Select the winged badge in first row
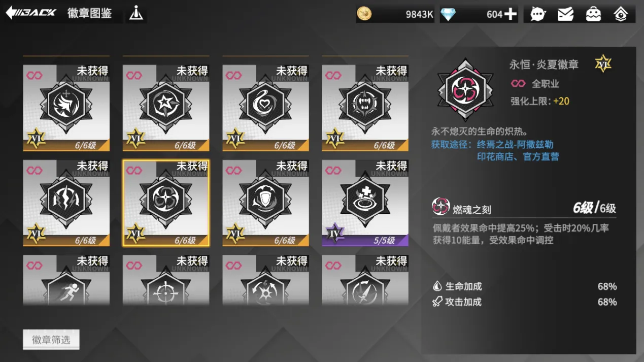Image resolution: width=644 pixels, height=362 pixels. [66, 108]
